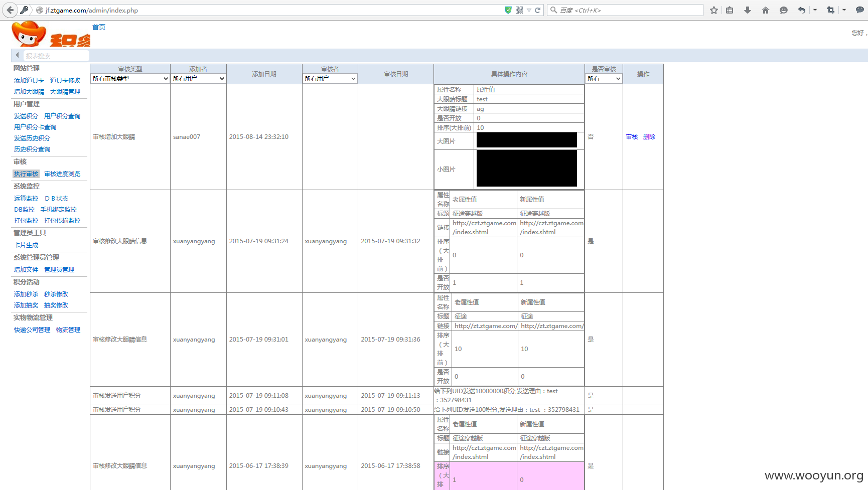Open 打包监控 sidebar link
Screen dimensions: 868x490
pyautogui.click(x=26, y=221)
